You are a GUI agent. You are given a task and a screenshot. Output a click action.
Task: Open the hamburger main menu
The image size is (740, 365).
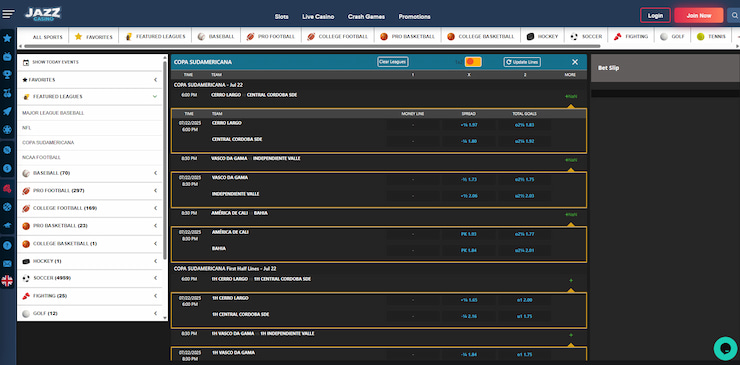point(8,14)
